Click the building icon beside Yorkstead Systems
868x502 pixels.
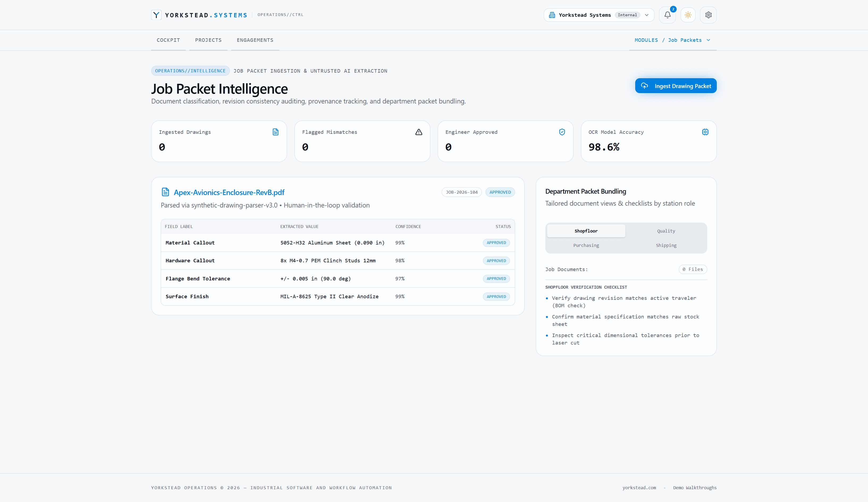coord(552,15)
